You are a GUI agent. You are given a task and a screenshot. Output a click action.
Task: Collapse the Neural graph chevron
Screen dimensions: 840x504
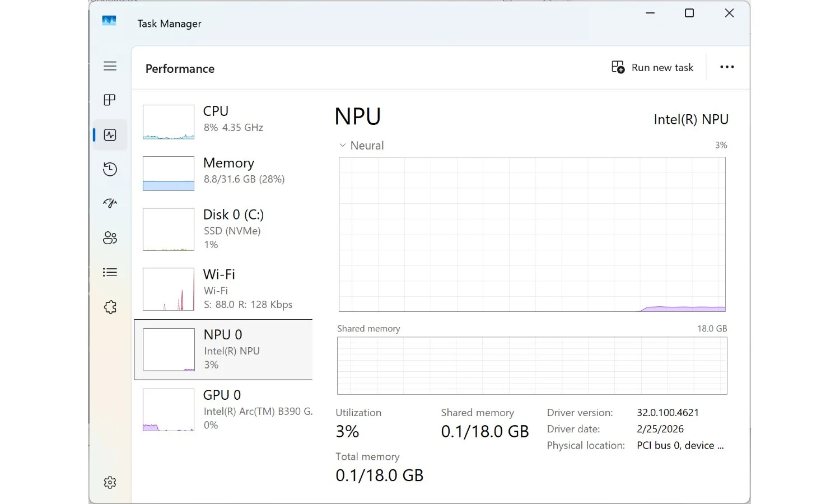point(343,146)
